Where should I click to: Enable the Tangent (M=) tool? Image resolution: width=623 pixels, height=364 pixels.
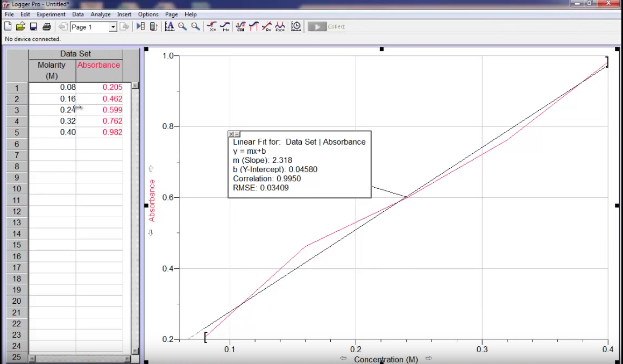(x=225, y=26)
